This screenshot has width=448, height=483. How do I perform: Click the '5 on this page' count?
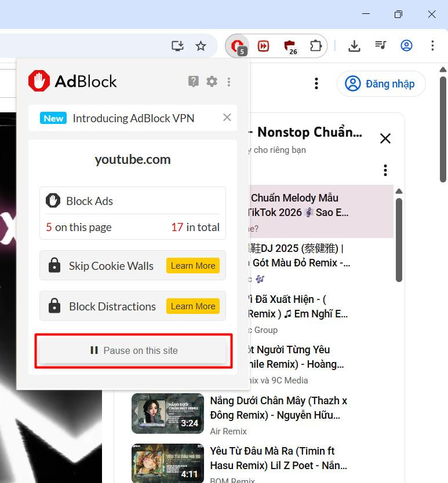click(x=79, y=228)
